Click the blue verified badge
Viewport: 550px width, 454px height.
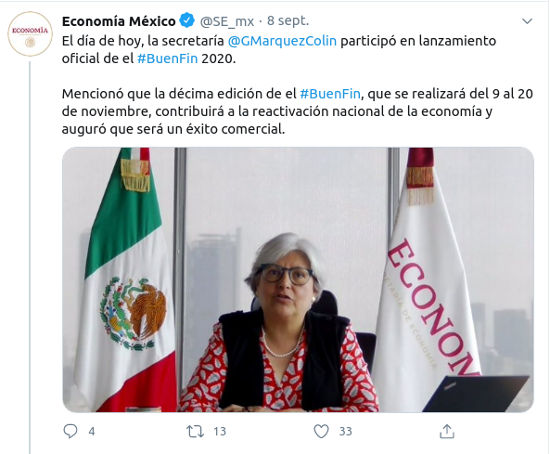coord(187,21)
